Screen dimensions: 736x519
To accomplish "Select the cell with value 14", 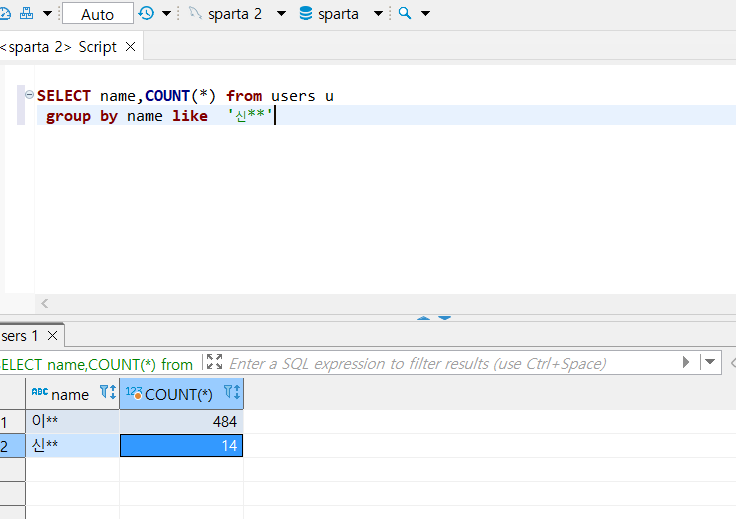I will (182, 445).
